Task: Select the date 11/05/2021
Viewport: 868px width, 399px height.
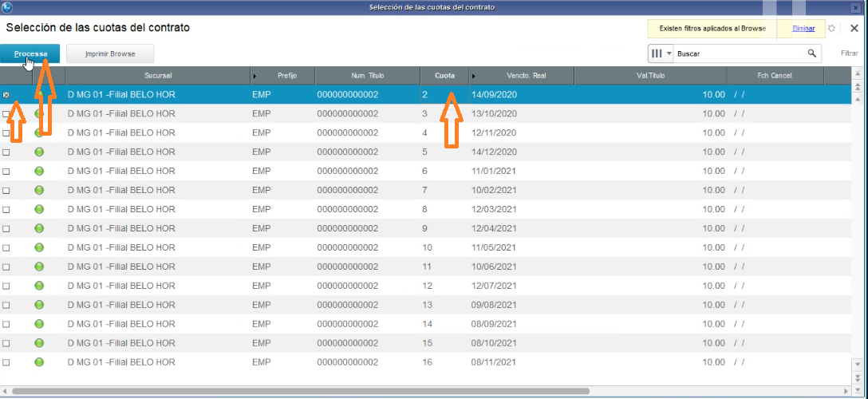Action: point(494,247)
